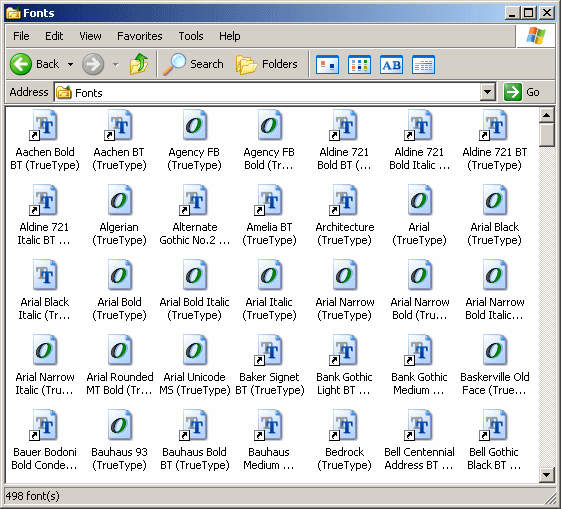Select the Bedrock (TrueType) font shortcut
Image resolution: width=561 pixels, height=509 pixels.
point(345,440)
